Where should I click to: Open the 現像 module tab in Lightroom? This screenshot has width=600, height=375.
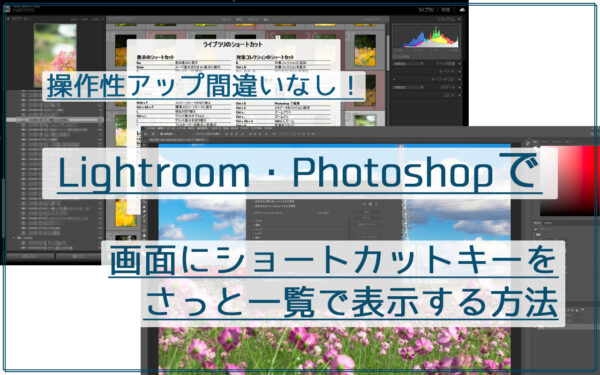coord(445,10)
